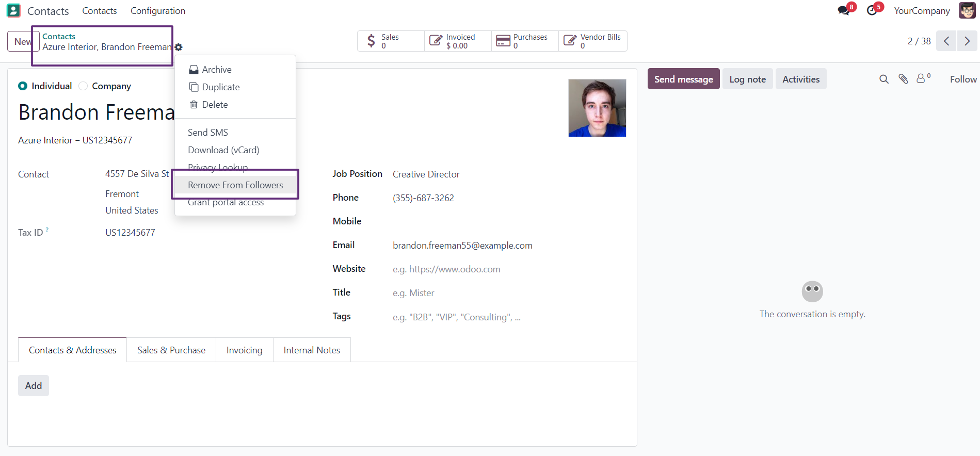Switch to the Invoicing tab
The width and height of the screenshot is (980, 456).
[x=244, y=350]
